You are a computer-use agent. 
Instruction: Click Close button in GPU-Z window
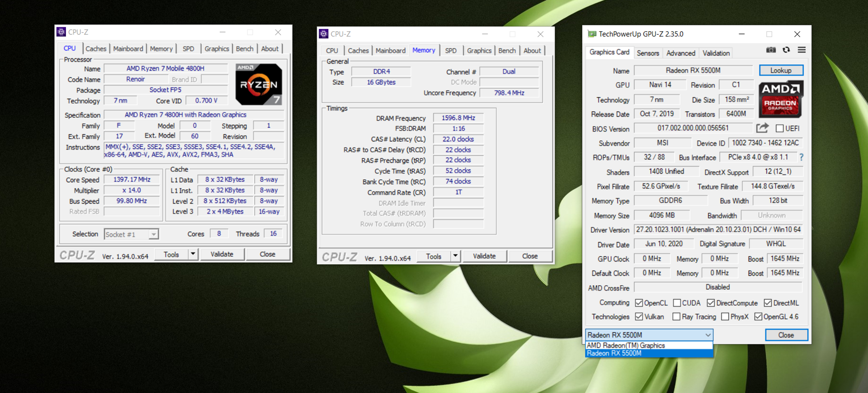pyautogui.click(x=786, y=335)
